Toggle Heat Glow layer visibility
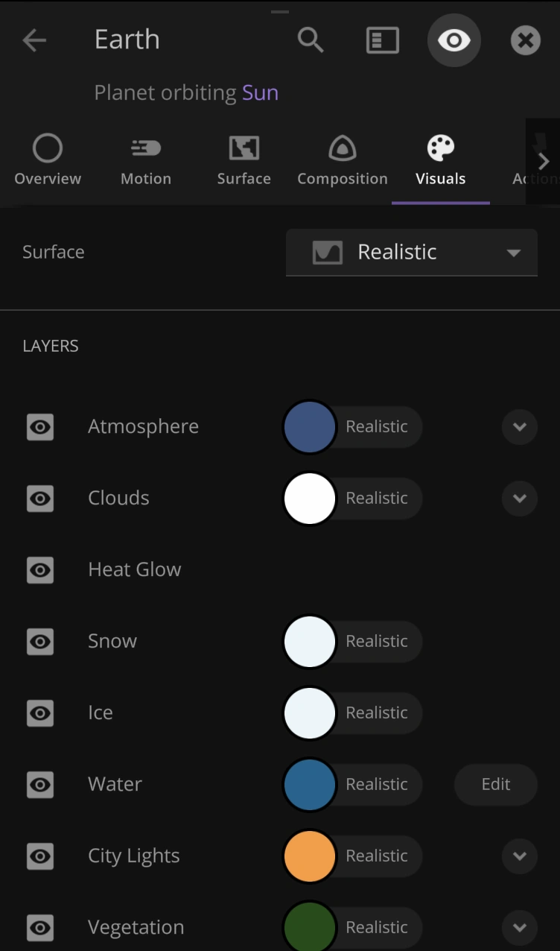560x951 pixels. point(40,570)
